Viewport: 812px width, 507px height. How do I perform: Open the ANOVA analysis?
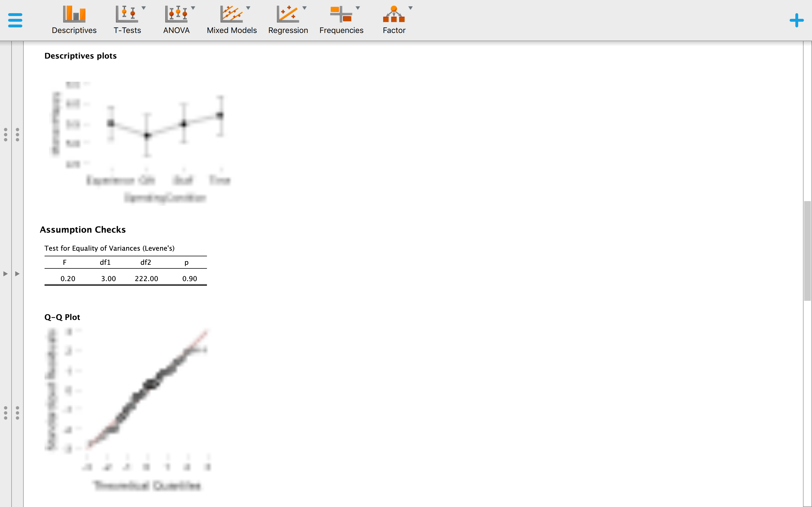(x=176, y=19)
